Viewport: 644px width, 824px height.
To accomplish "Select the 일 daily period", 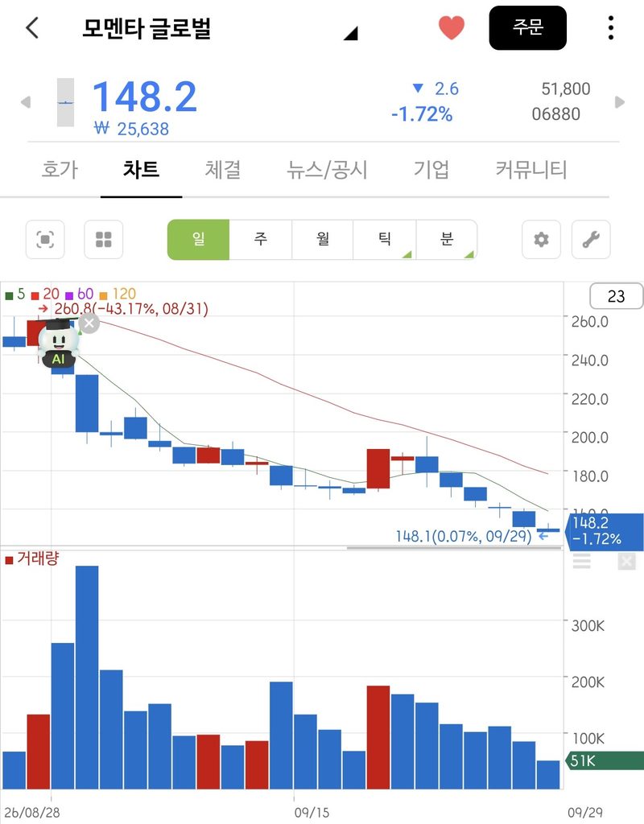I will pyautogui.click(x=198, y=240).
